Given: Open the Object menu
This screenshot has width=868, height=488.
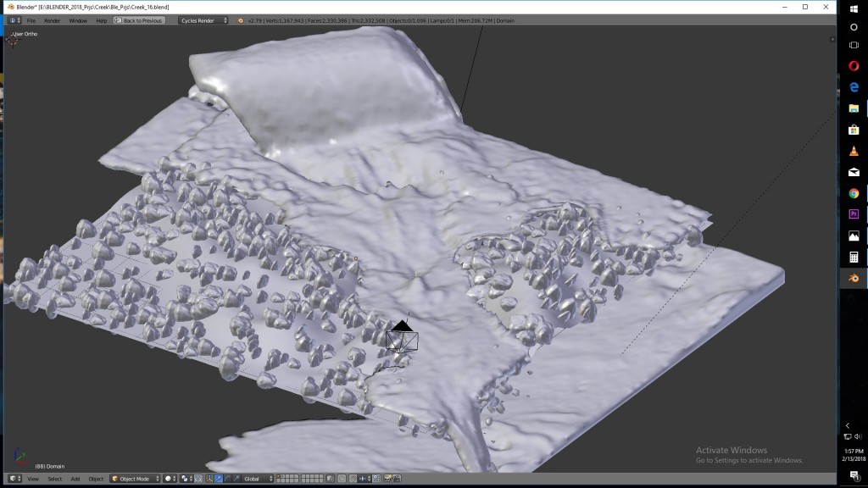Looking at the screenshot, I should (97, 479).
